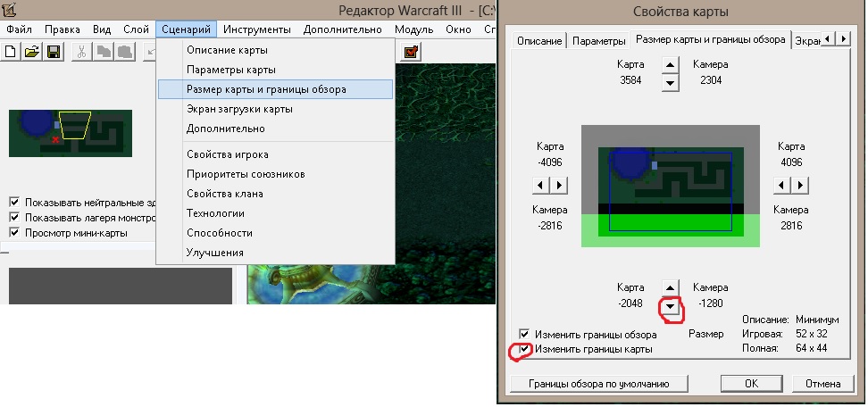
Task: Click the Open map folder icon
Action: 32,52
